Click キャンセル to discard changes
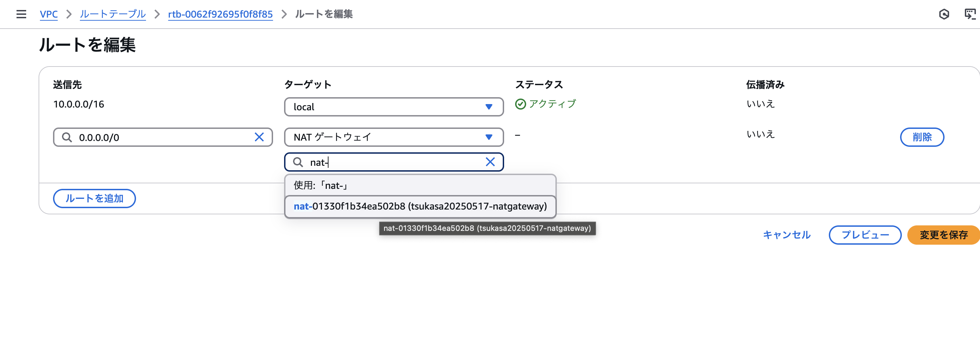Image resolution: width=980 pixels, height=346 pixels. pos(786,235)
